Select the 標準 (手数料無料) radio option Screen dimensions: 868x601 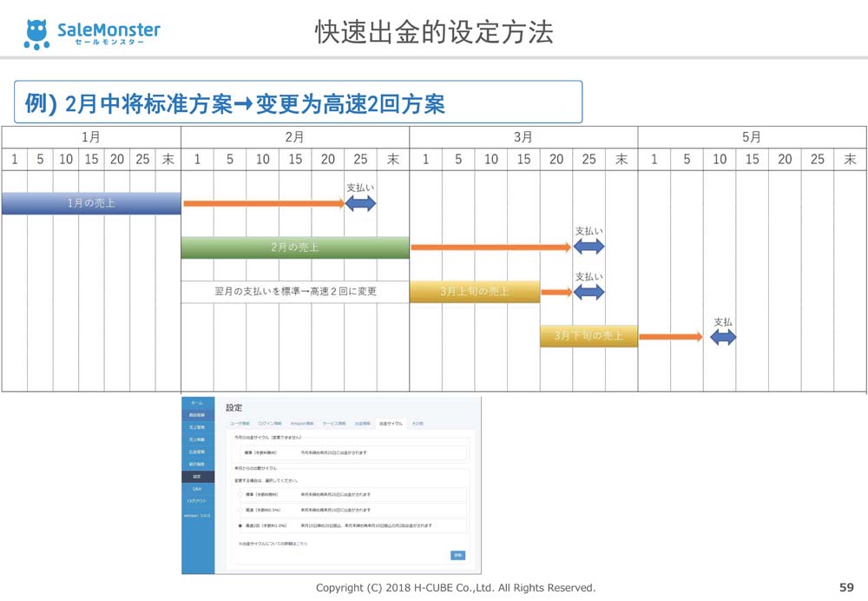[240, 494]
